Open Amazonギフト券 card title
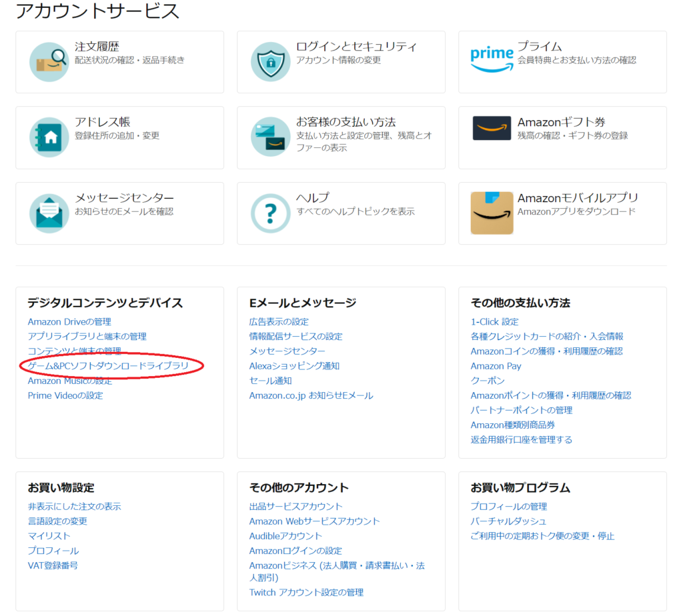Image resolution: width=683 pixels, height=616 pixels. 562,122
